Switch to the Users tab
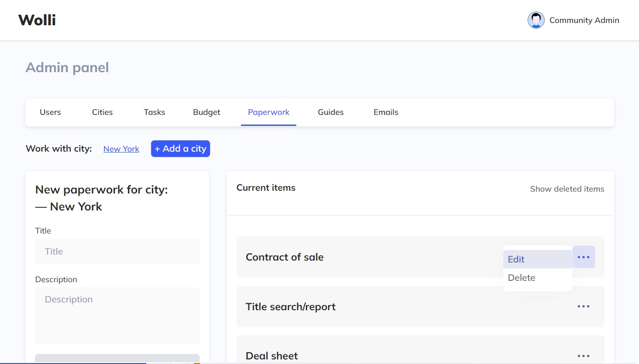This screenshot has height=364, width=639. pos(51,112)
